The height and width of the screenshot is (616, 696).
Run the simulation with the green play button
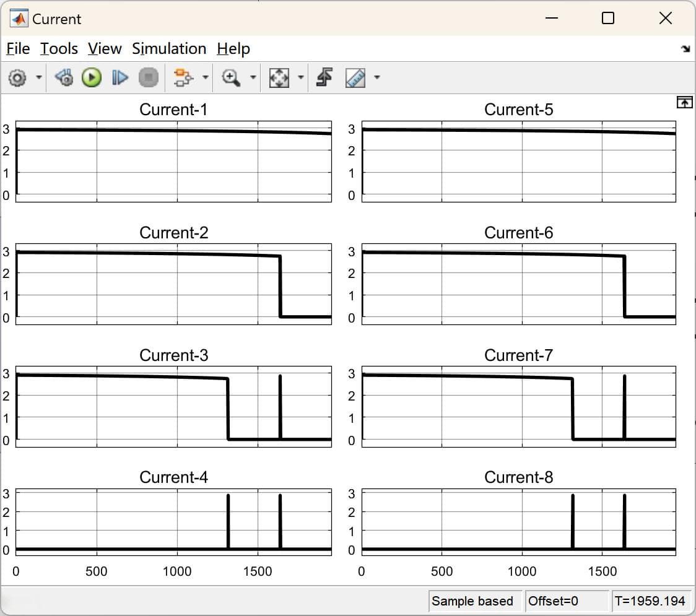point(92,77)
